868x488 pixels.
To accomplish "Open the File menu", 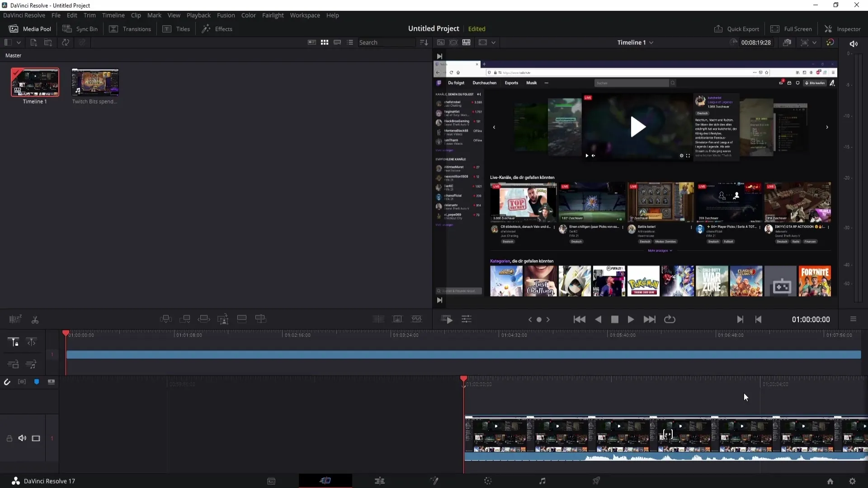I will click(56, 15).
